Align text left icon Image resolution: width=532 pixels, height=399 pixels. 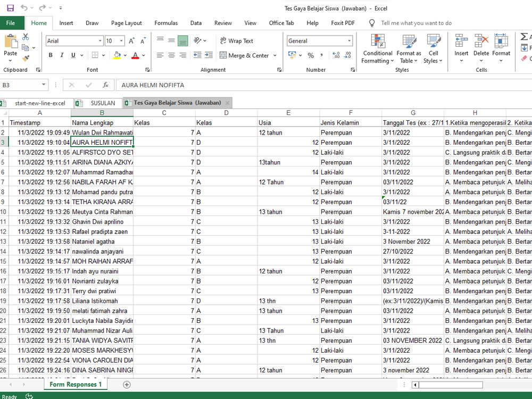point(160,55)
